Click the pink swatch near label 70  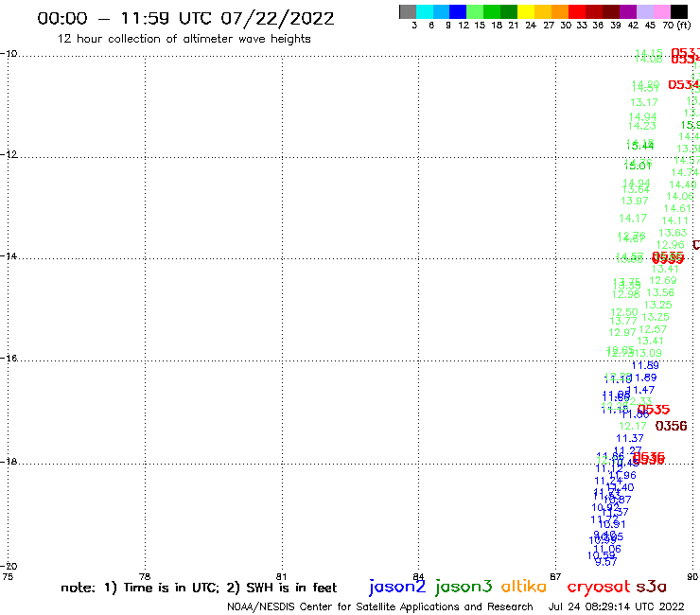point(661,11)
